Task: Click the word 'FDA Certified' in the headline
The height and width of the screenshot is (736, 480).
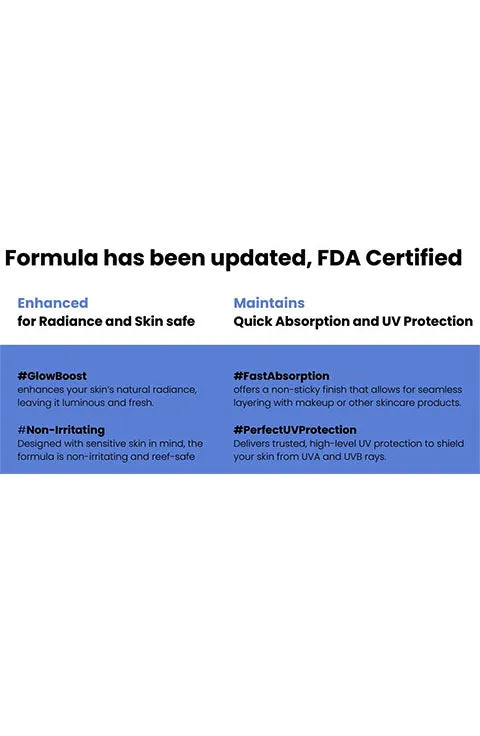Action: (x=389, y=258)
